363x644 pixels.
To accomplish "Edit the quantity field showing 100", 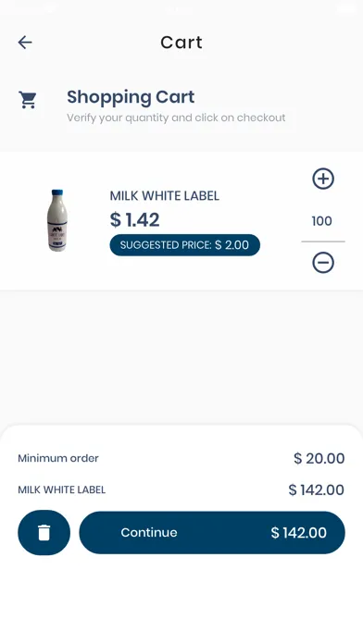I will pos(322,221).
